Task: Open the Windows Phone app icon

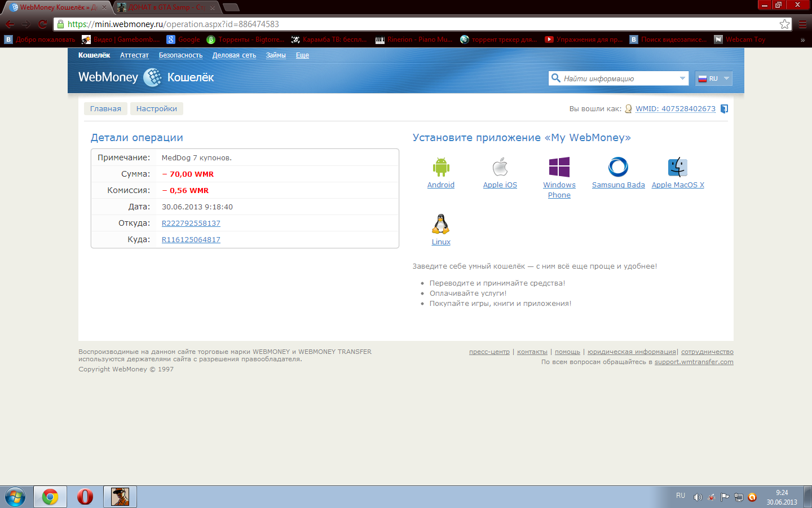Action: coord(559,167)
